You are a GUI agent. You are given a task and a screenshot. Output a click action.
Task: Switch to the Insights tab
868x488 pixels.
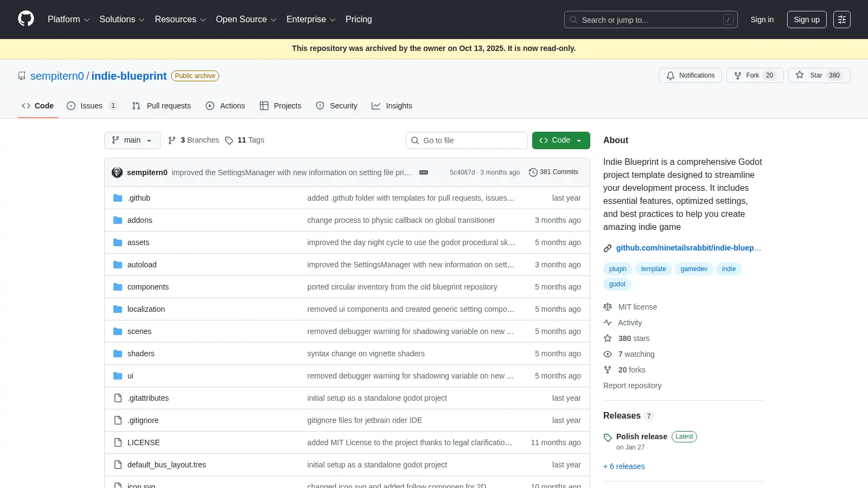pos(392,106)
